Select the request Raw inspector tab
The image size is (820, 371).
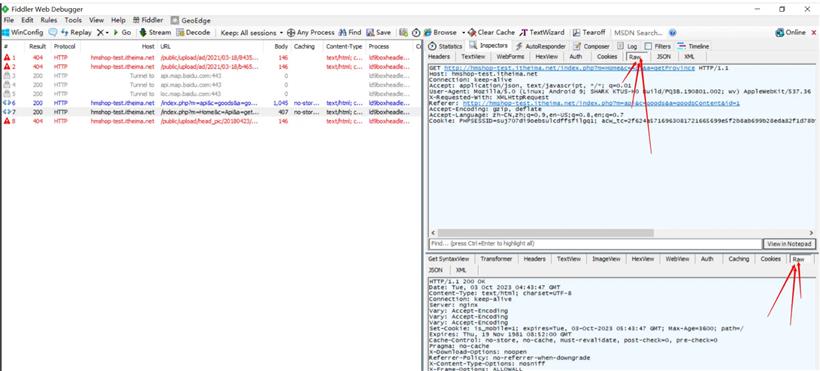click(637, 57)
